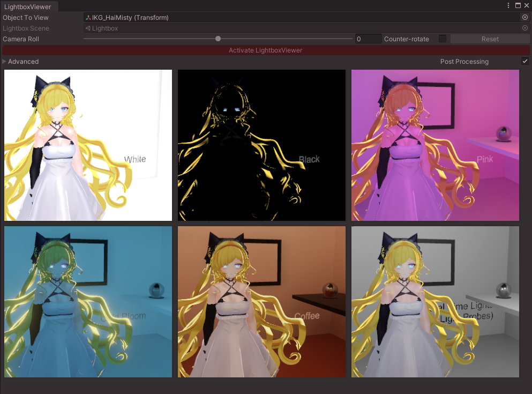532x394 pixels.
Task: Disable Post Processing
Action: coord(525,61)
